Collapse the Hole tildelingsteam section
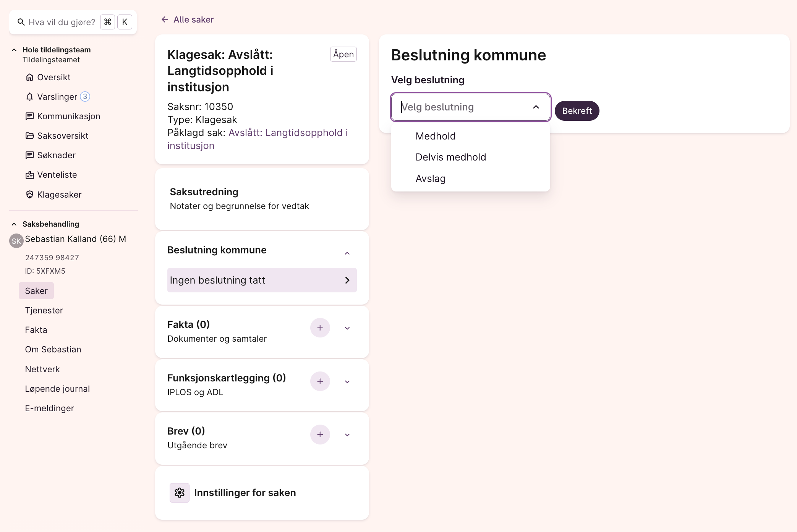This screenshot has width=797, height=532. pyautogui.click(x=14, y=50)
